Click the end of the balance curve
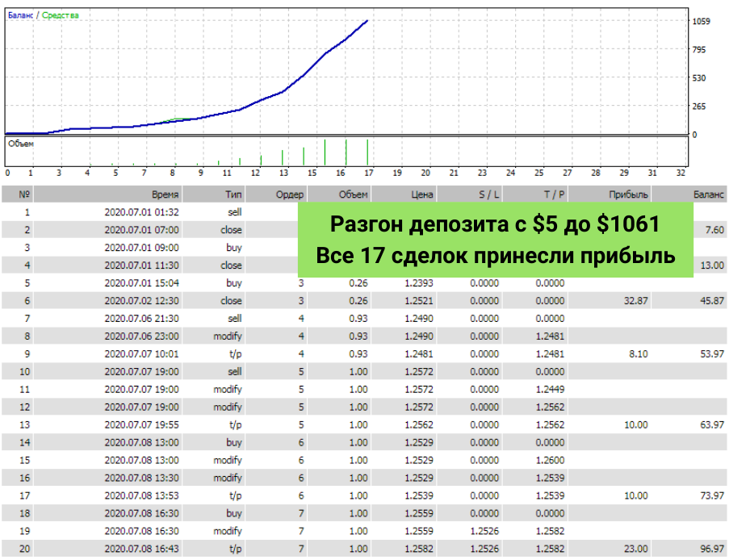Screen dimensions: 750x560 click(x=367, y=20)
